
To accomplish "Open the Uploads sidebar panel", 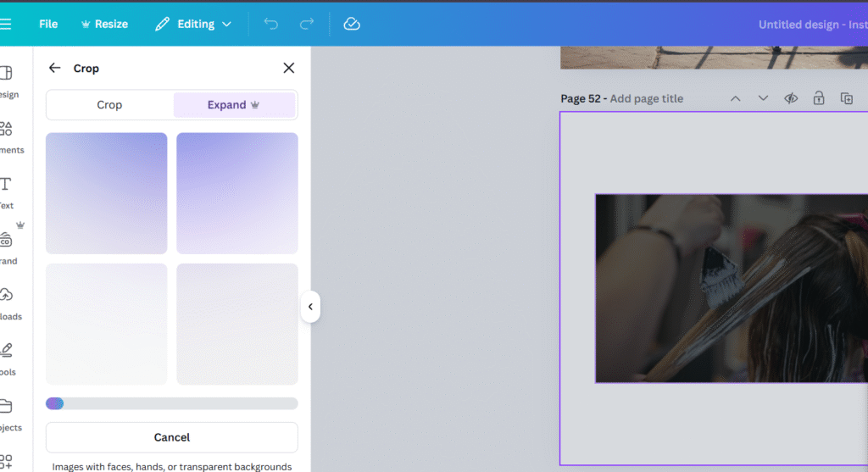I will [7, 303].
